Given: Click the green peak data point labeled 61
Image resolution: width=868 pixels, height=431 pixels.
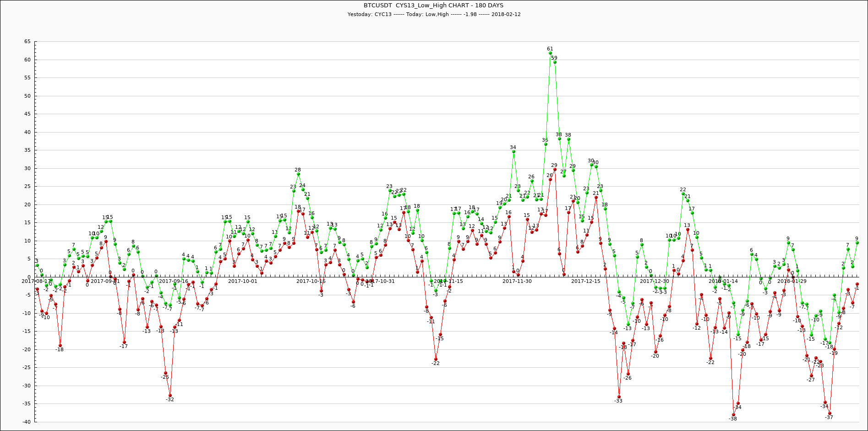Looking at the screenshot, I should (x=550, y=53).
